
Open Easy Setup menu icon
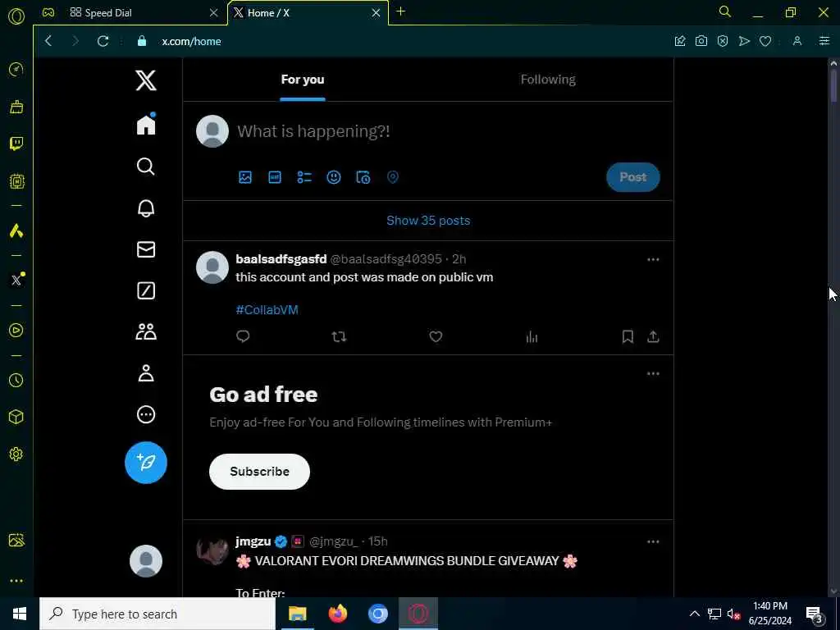coord(824,41)
